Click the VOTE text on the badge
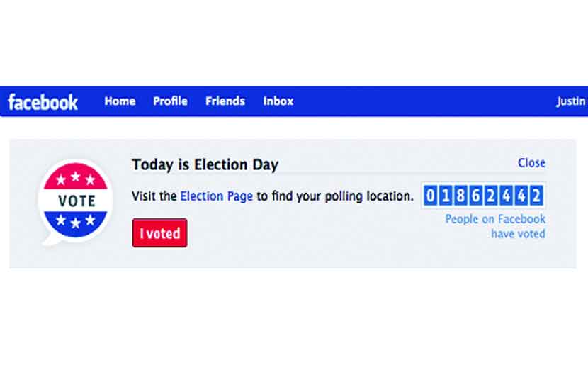Screen dimensions: 588x392 point(76,201)
